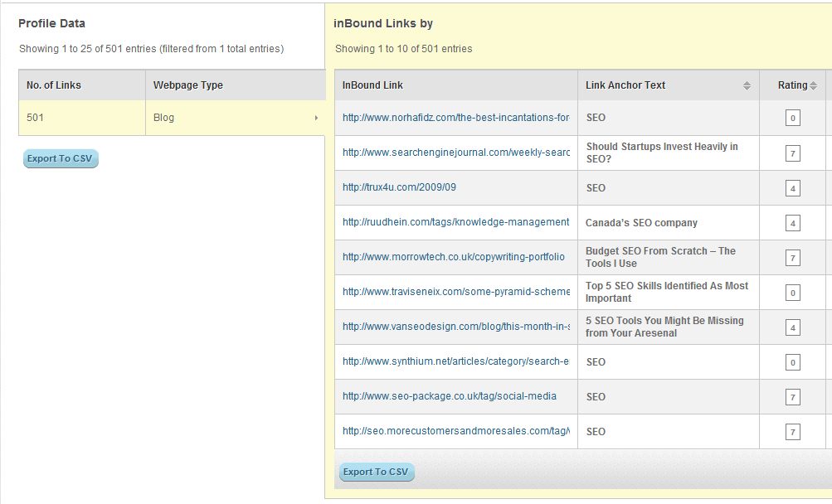Viewport: 832px width, 504px height.
Task: Click rating box 7 for morrowtech row
Action: tap(793, 259)
